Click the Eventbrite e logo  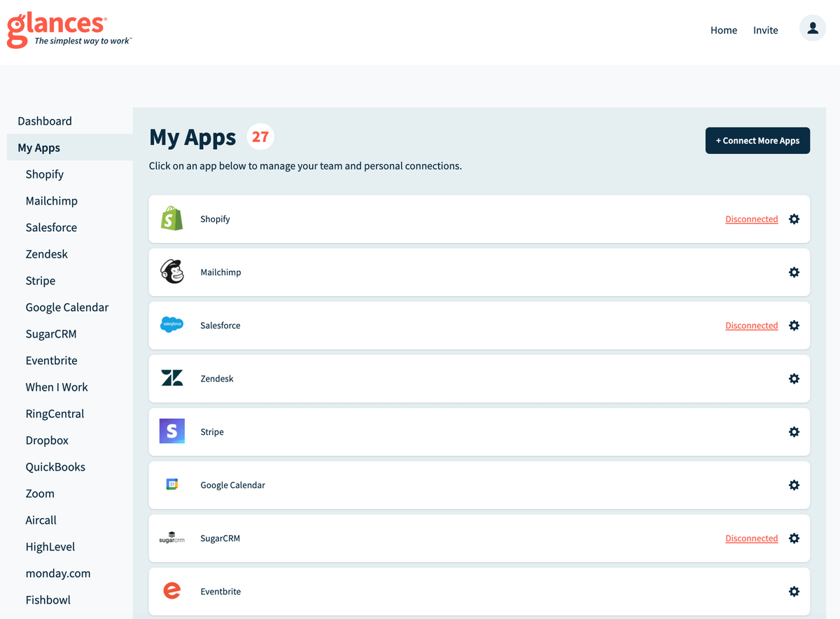(171, 591)
